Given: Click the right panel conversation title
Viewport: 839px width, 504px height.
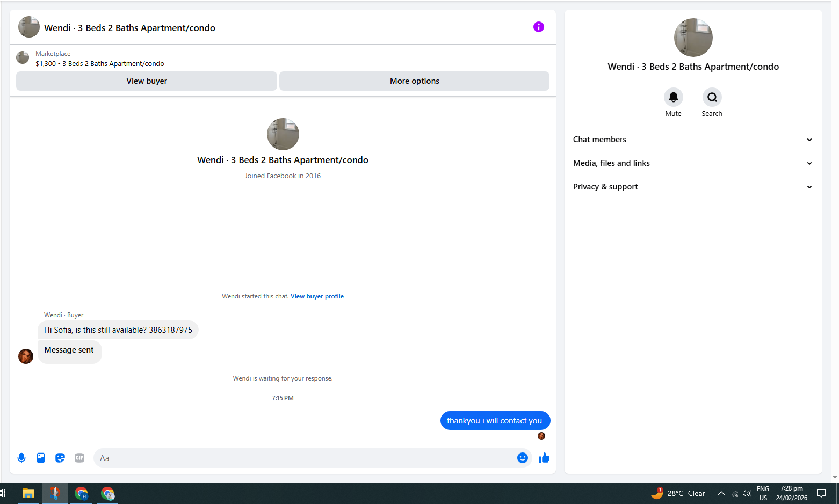Looking at the screenshot, I should click(x=693, y=67).
